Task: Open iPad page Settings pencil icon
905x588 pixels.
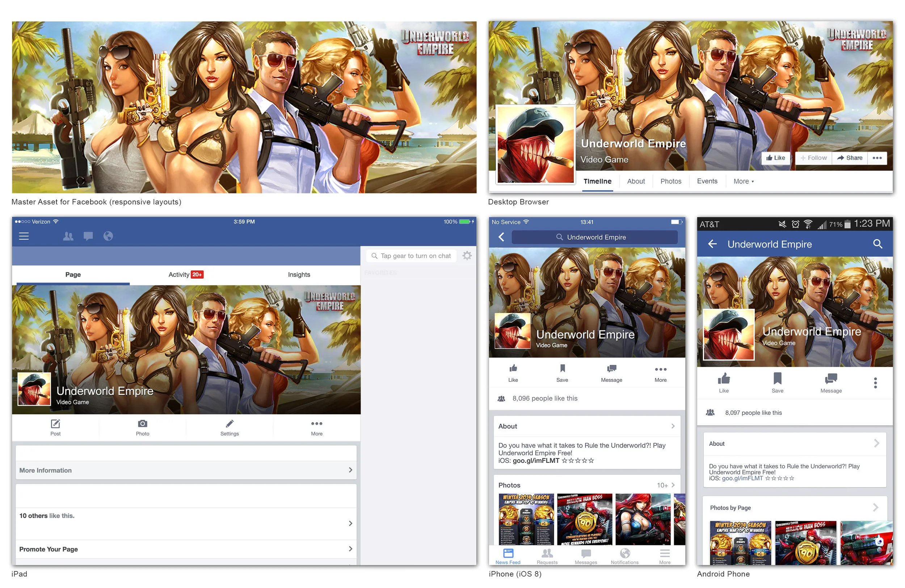Action: (x=230, y=424)
